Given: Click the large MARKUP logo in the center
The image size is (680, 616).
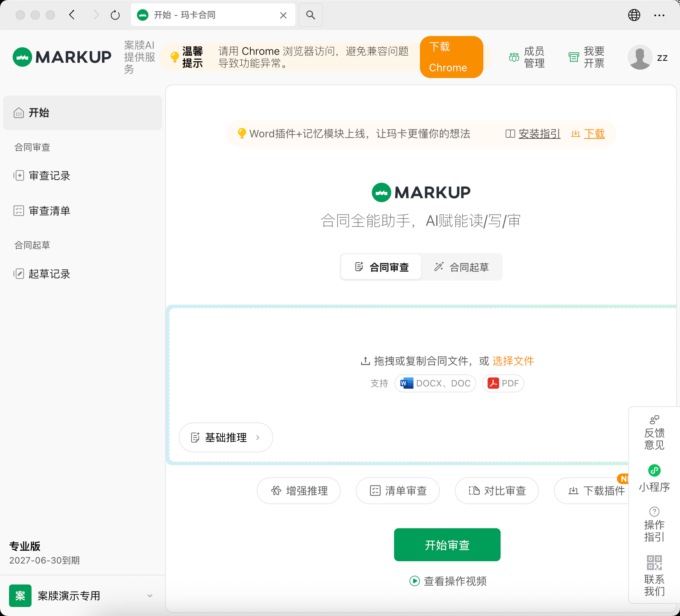Looking at the screenshot, I should pyautogui.click(x=421, y=192).
